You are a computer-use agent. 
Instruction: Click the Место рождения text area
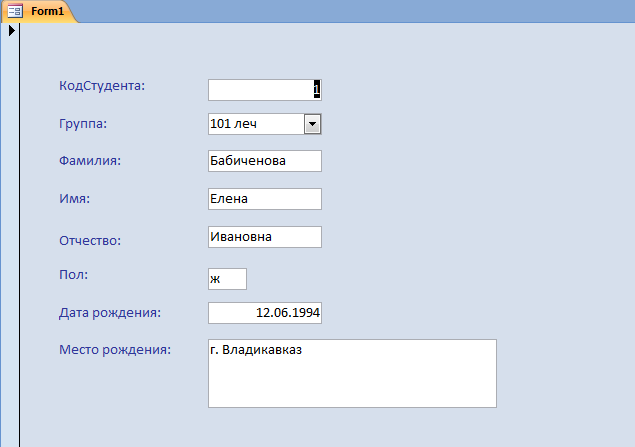[352, 374]
